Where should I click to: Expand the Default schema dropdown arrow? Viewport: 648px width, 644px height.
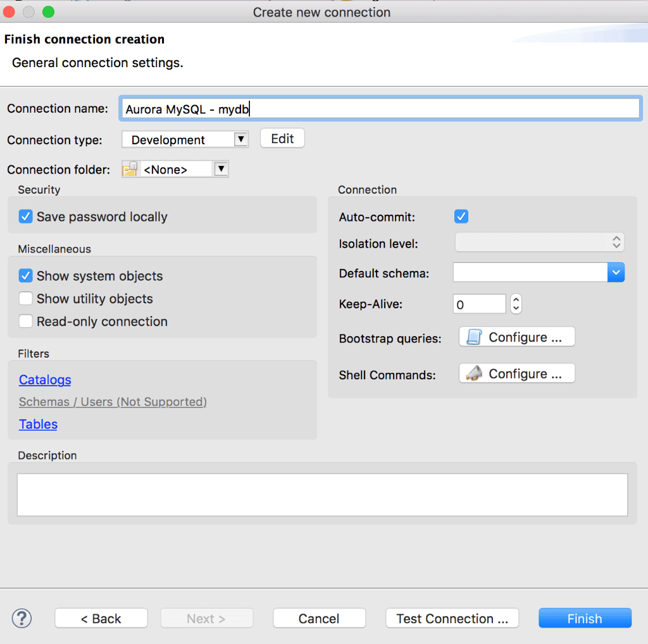[x=616, y=272]
